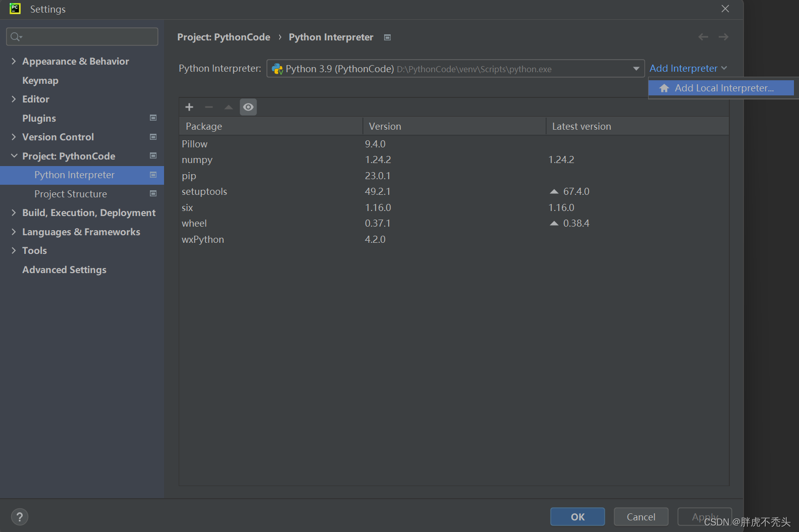Image resolution: width=799 pixels, height=532 pixels.
Task: Click the upgrade package arrow icon
Action: [x=229, y=107]
